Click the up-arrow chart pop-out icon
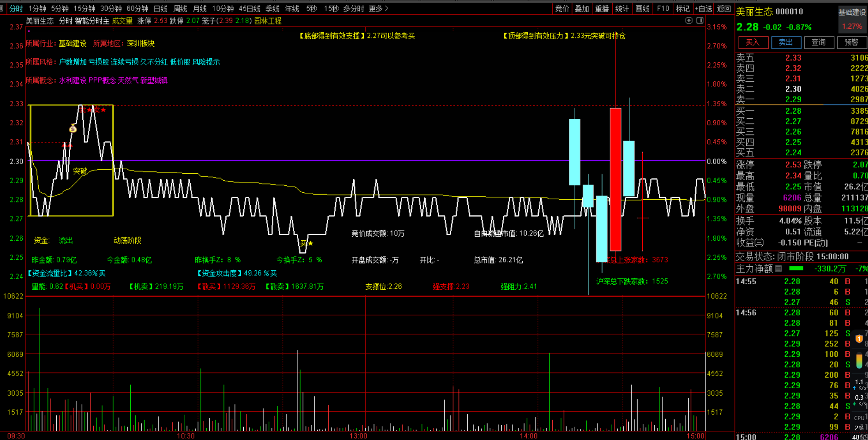 [688, 20]
